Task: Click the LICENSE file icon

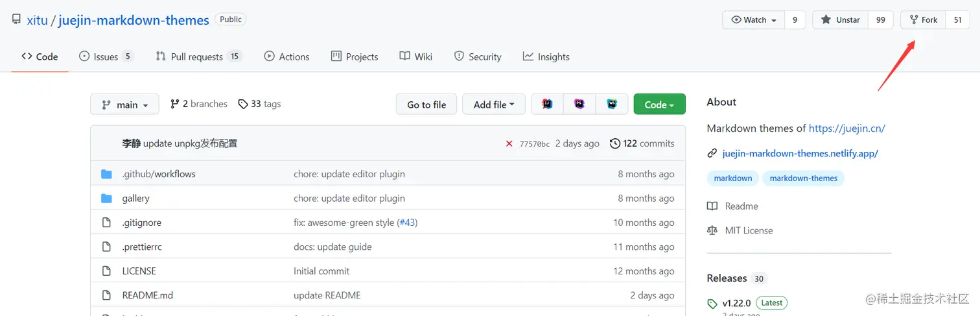Action: coord(107,271)
